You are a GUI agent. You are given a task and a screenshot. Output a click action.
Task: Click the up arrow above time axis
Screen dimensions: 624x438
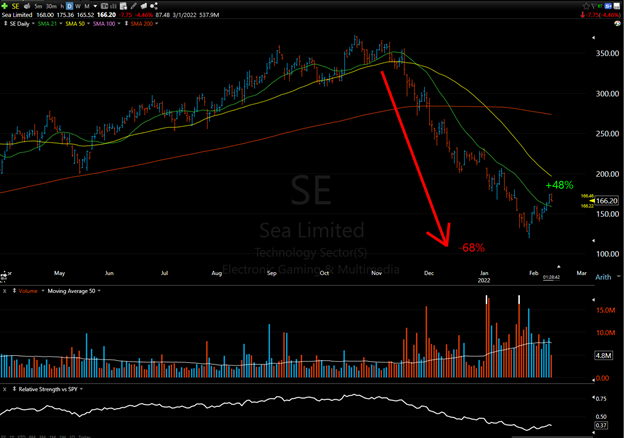tap(559, 267)
